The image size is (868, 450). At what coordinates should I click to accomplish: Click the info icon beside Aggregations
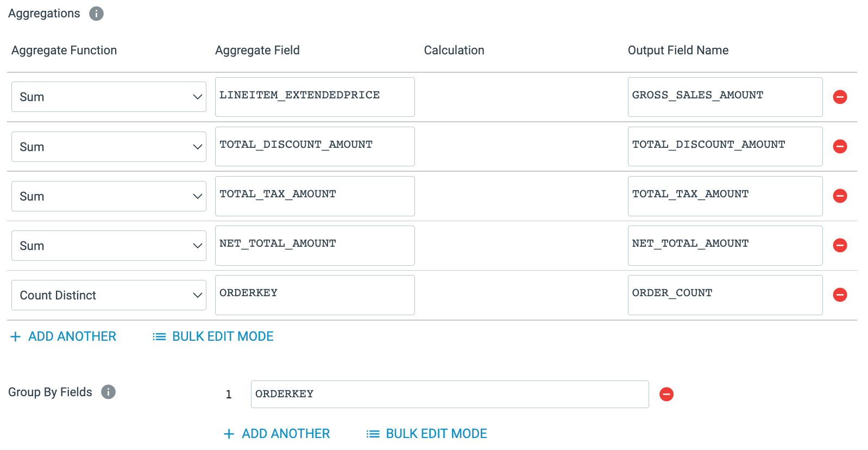point(96,13)
